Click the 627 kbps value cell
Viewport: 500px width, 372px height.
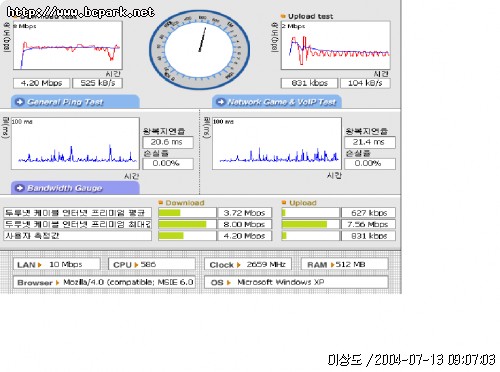click(369, 213)
